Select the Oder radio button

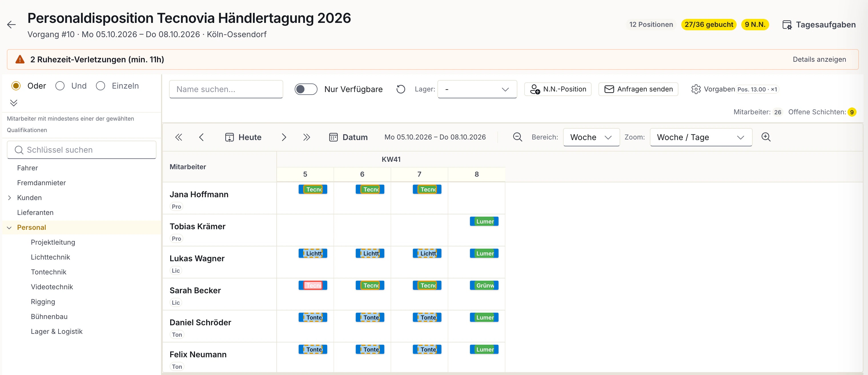[16, 86]
